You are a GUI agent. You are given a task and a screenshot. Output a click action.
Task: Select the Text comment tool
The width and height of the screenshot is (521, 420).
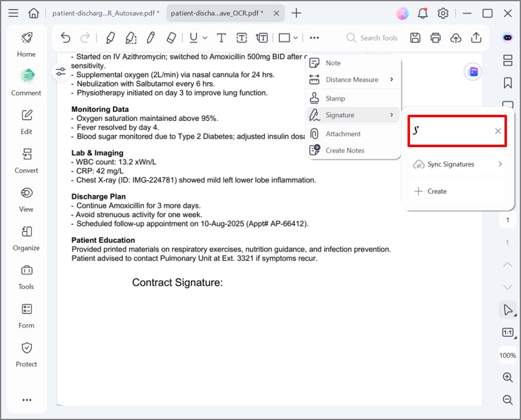coord(221,38)
